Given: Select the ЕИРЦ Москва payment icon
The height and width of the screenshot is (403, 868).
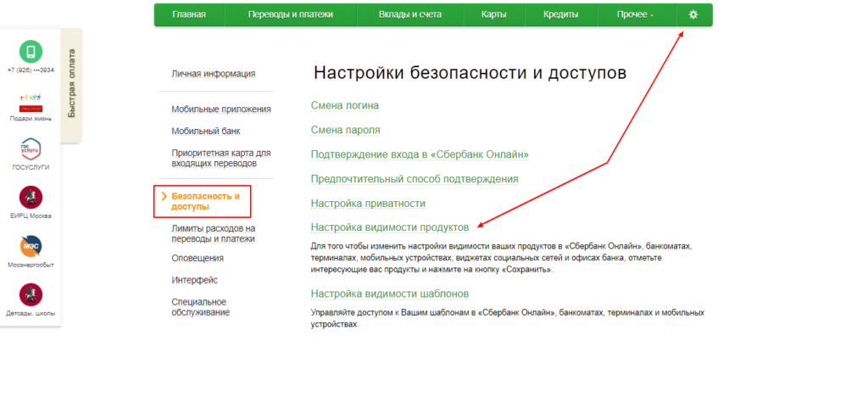Looking at the screenshot, I should tap(31, 198).
